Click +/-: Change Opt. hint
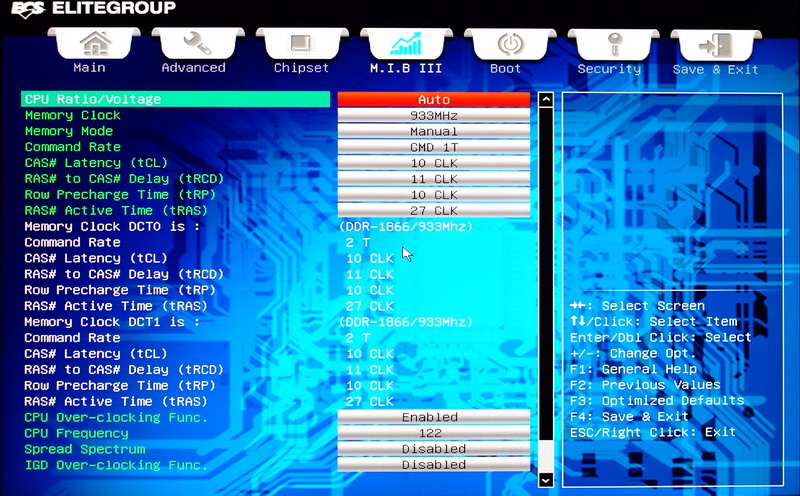 (633, 353)
